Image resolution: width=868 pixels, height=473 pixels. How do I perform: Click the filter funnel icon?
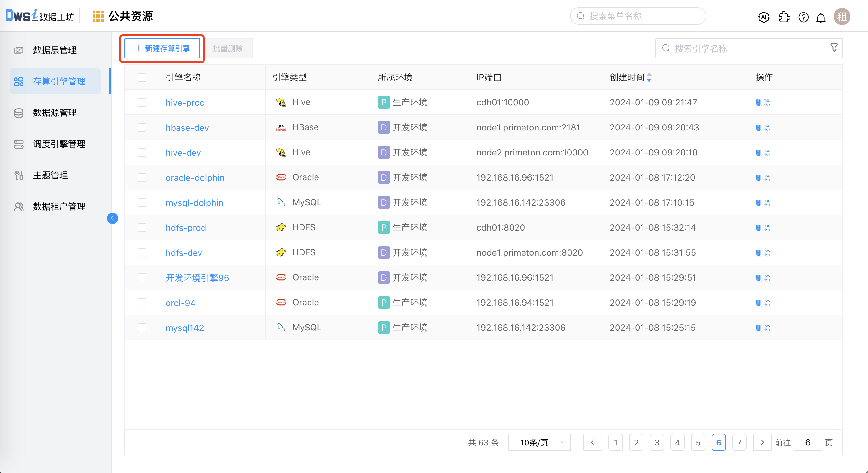point(834,48)
